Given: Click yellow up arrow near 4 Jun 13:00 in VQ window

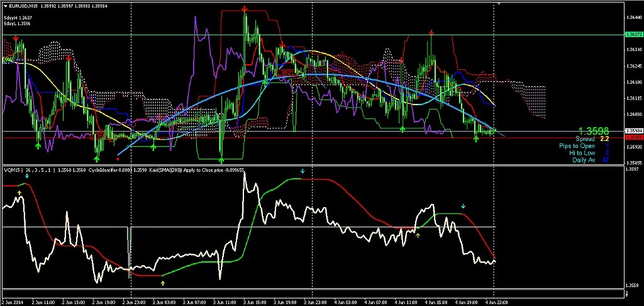Looking at the screenshot, I should [418, 235].
